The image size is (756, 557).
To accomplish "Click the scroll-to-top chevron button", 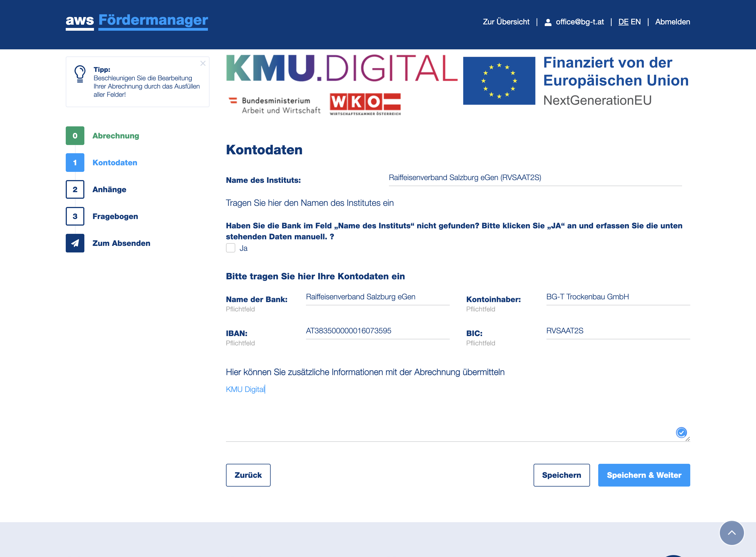I will [x=732, y=533].
